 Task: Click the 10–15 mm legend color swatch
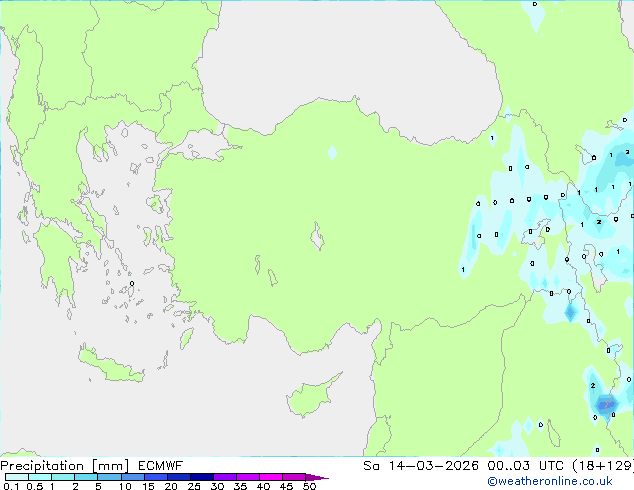132,477
